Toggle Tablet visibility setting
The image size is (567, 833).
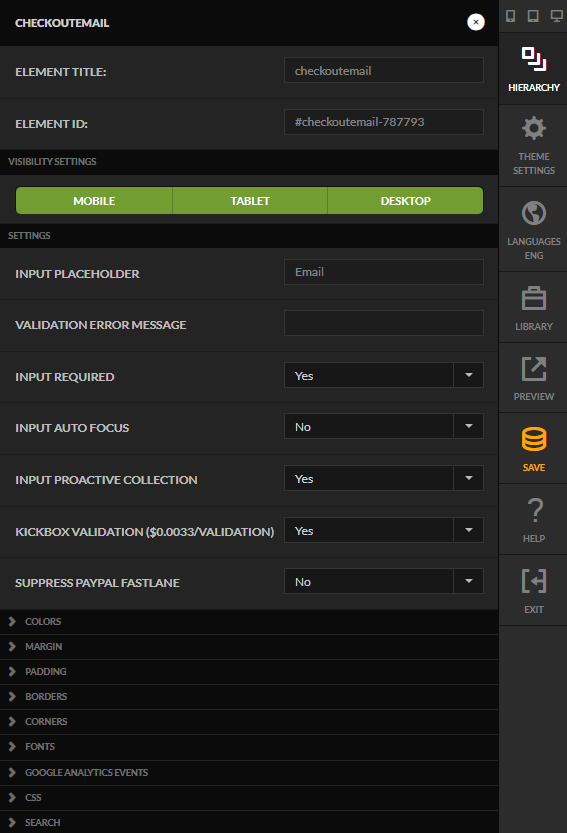250,201
